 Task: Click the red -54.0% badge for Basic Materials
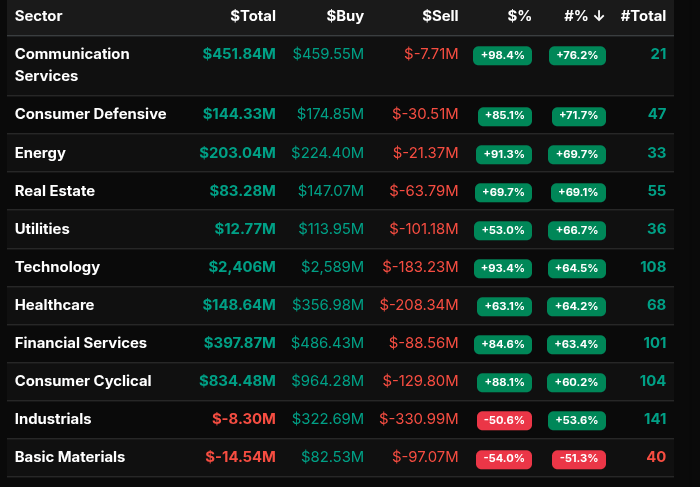pyautogui.click(x=505, y=459)
